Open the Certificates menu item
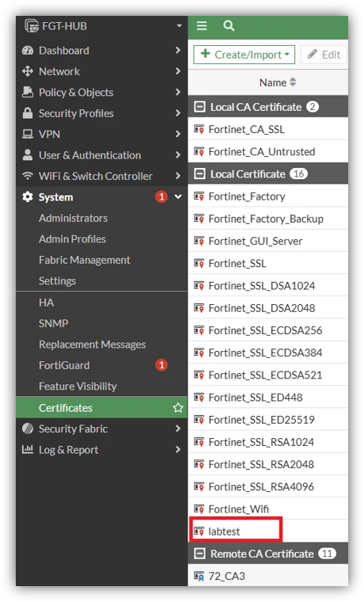This screenshot has width=364, height=602. [101, 407]
